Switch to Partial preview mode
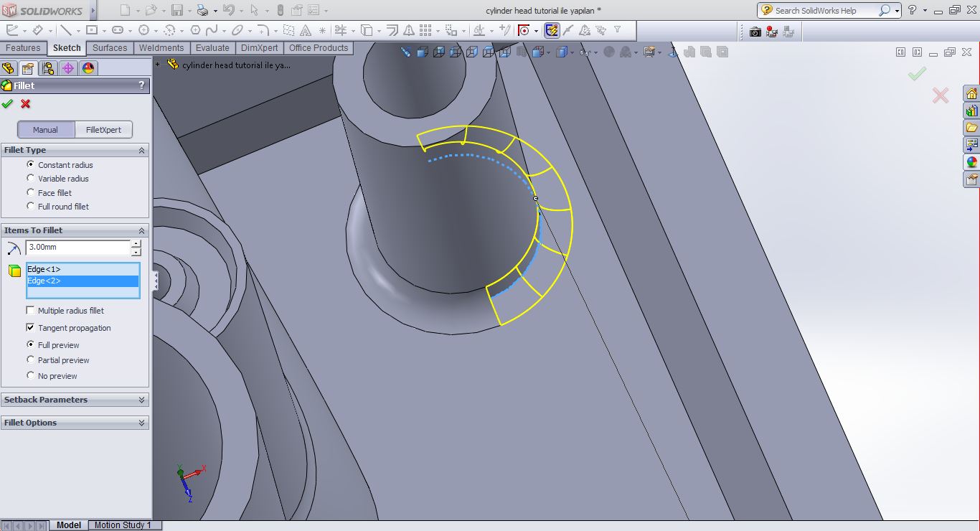 tap(30, 360)
